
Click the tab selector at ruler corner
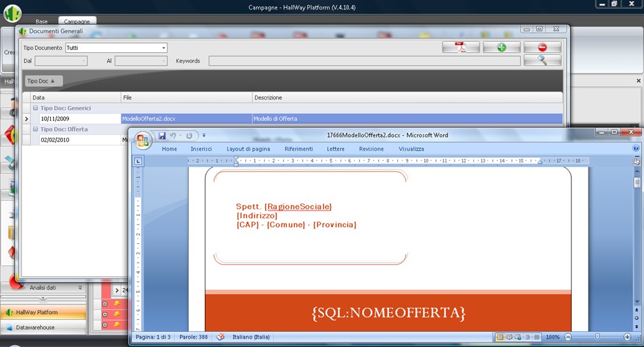(x=138, y=161)
